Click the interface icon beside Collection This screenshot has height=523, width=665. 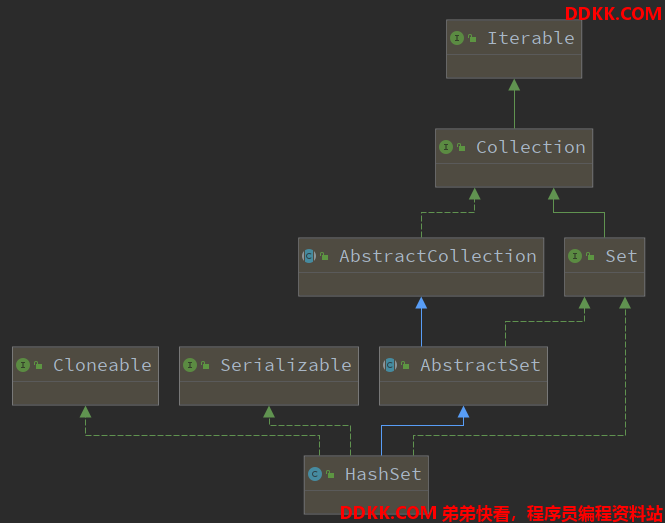click(446, 147)
